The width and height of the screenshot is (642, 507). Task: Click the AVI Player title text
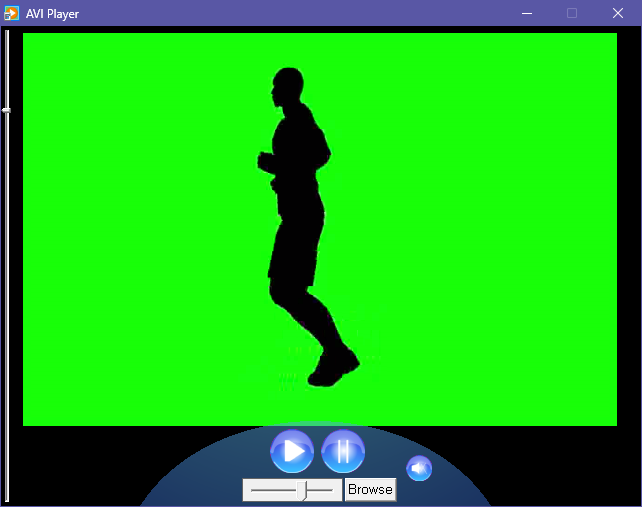point(52,14)
